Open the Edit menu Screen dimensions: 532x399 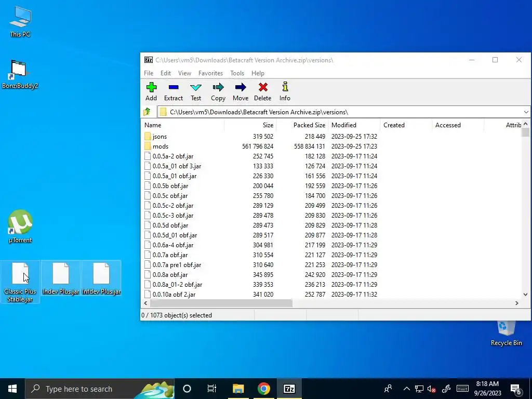[166, 73]
